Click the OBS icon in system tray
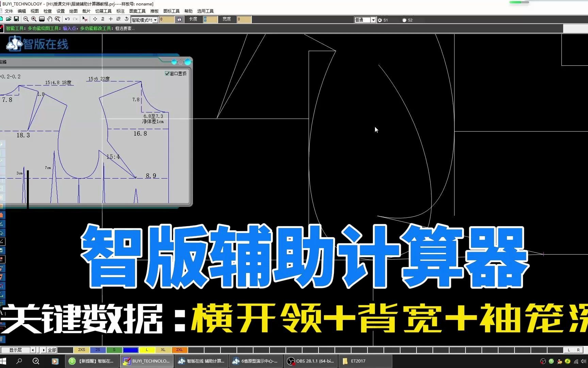 click(x=543, y=361)
